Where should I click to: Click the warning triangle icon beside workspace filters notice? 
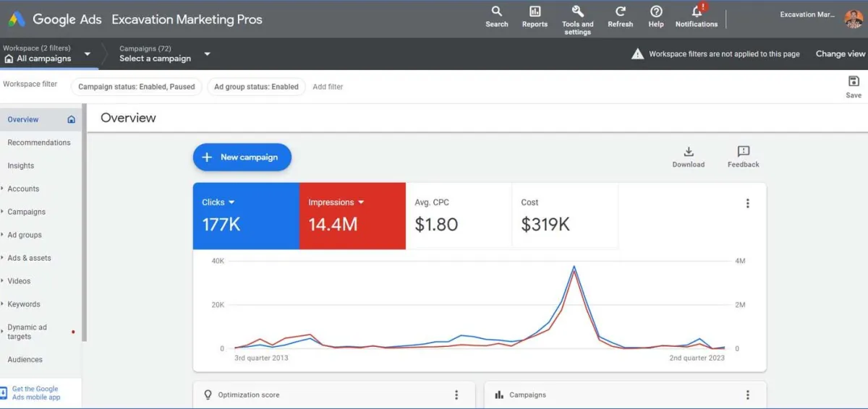click(637, 53)
